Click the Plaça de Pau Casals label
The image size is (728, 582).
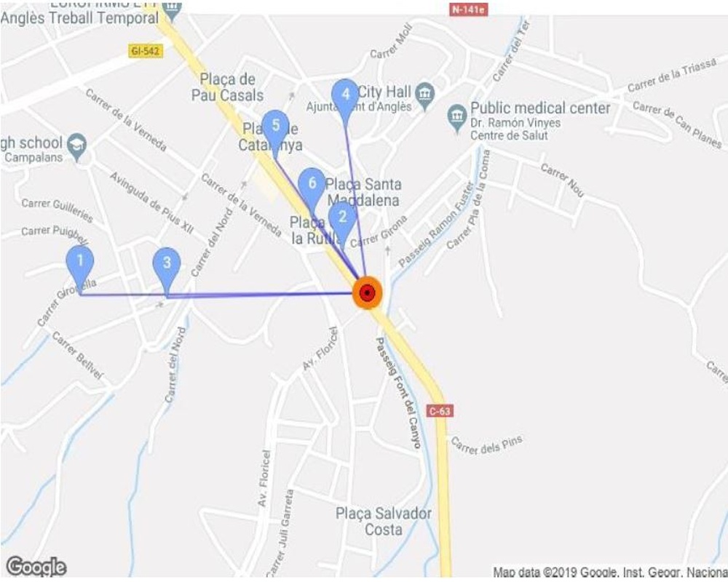click(227, 87)
